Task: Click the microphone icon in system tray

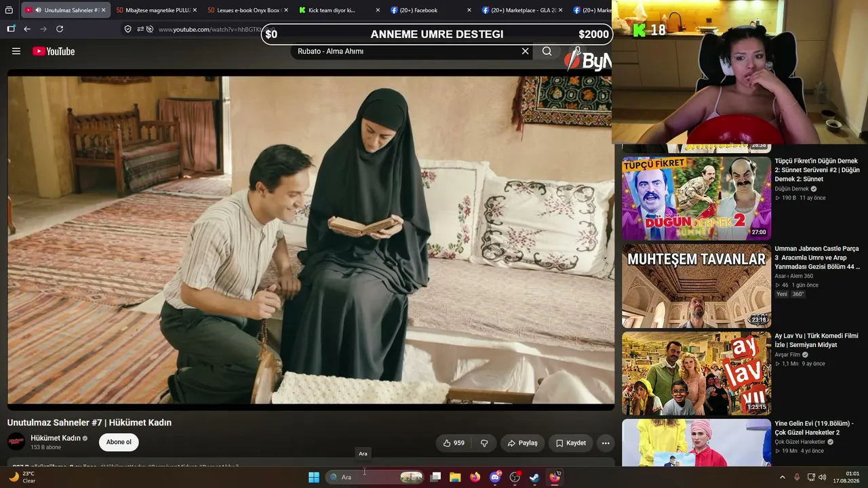Action: (797, 477)
